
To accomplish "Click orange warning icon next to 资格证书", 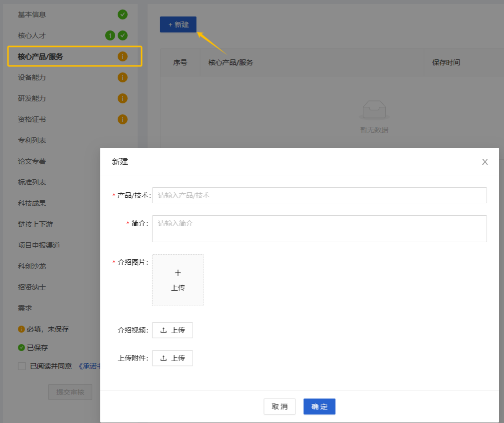I will click(122, 119).
